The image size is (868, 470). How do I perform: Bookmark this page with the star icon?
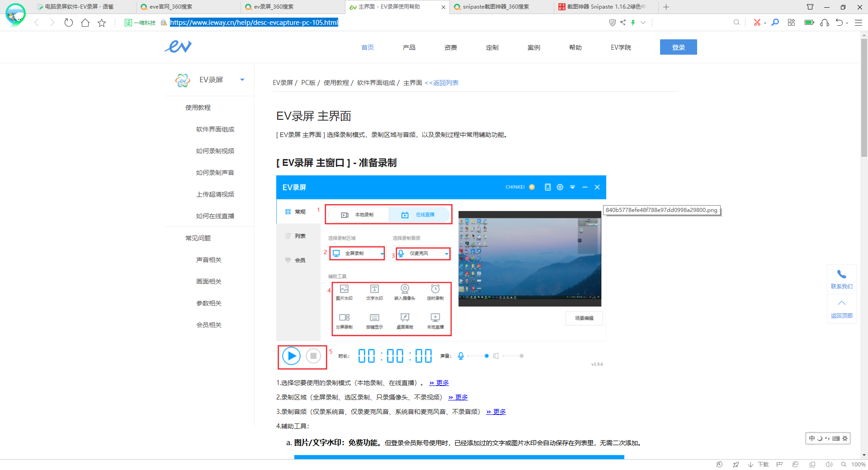tap(102, 23)
